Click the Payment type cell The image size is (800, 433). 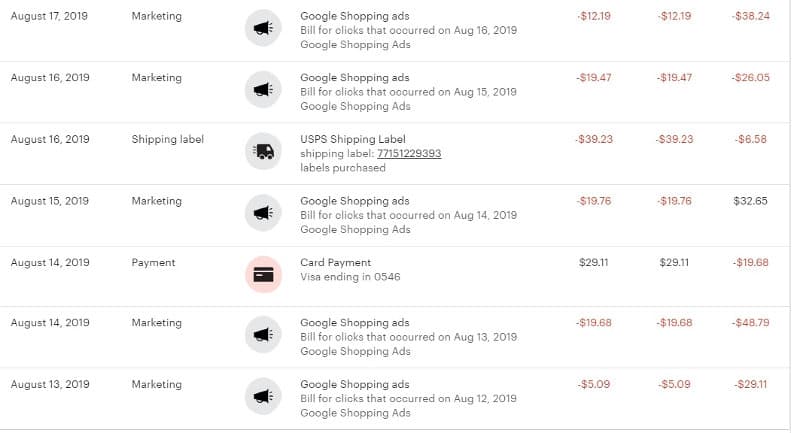click(154, 263)
